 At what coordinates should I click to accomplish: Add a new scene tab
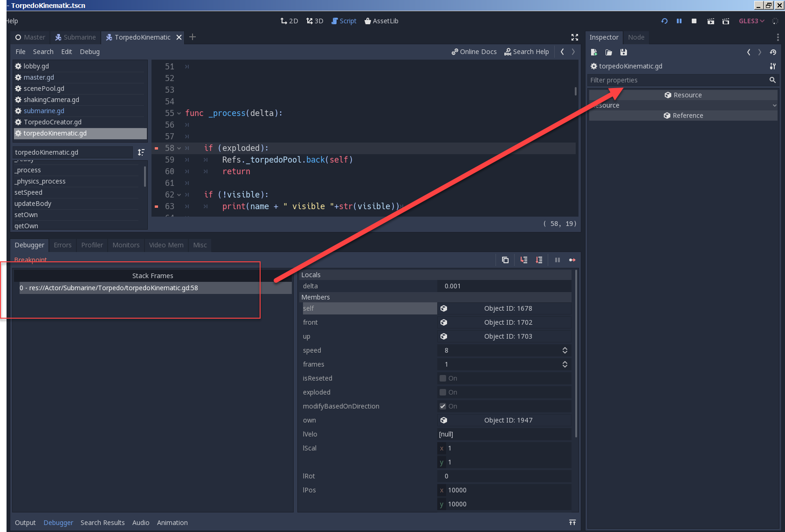point(193,37)
